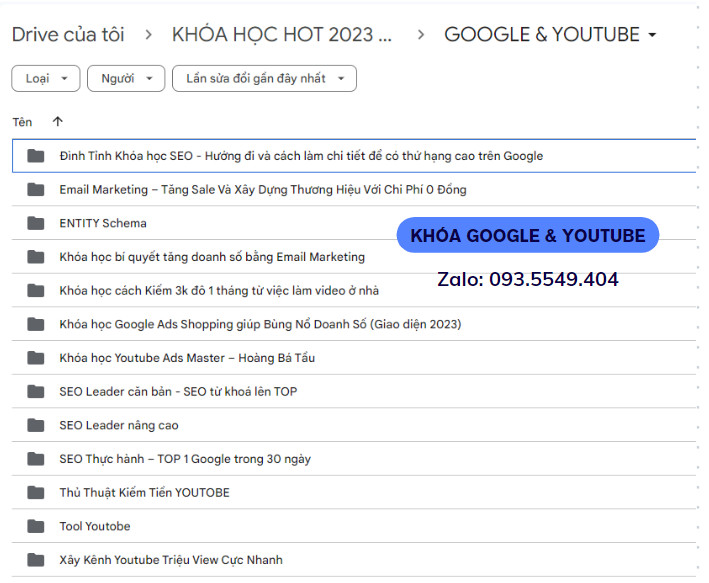Click folder icon of Khóa học Youtube Ads Master
Screen dimensions: 709x583
[x=37, y=358]
